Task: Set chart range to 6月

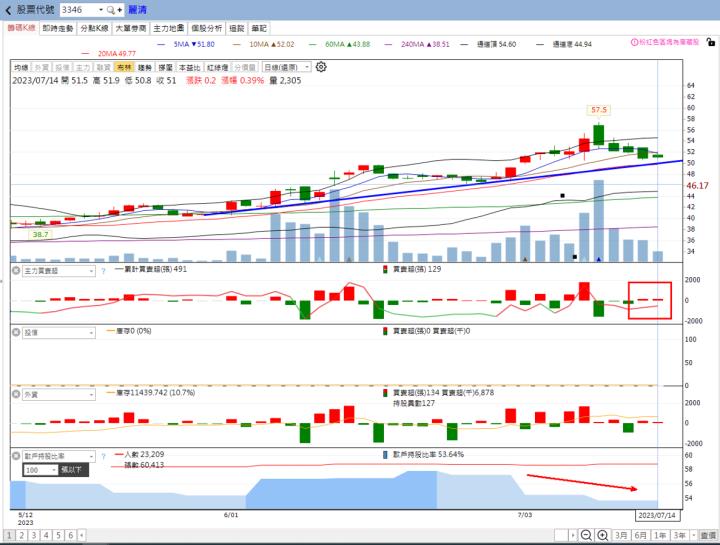Action: 641,535
